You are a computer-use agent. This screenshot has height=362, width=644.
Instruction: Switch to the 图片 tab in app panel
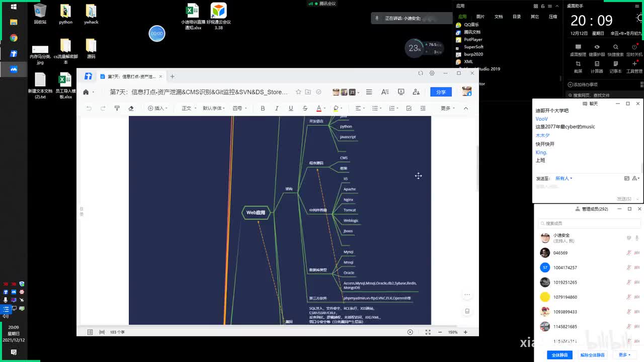[x=480, y=17]
